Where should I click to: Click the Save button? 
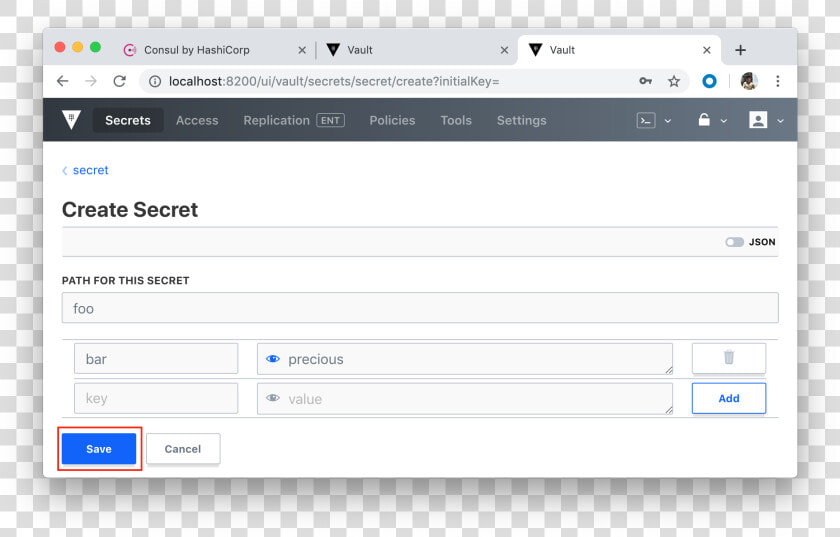tap(99, 449)
